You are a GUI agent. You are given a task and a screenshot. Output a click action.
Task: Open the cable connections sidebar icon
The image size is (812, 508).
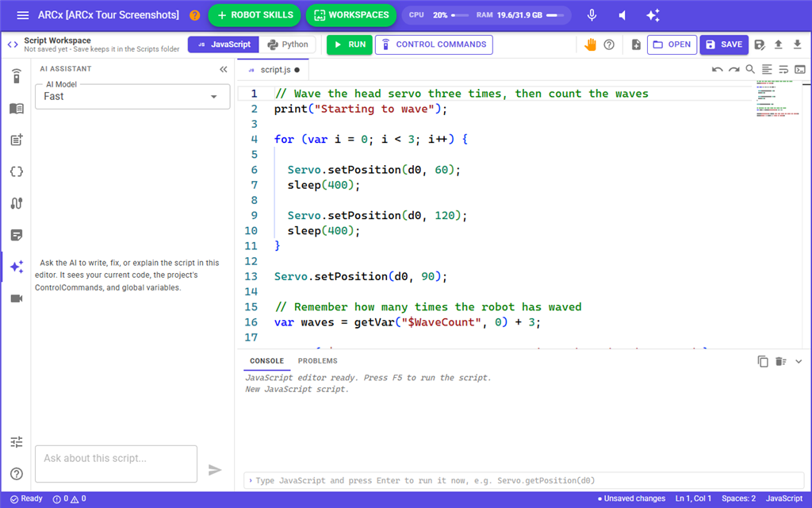coord(17,203)
